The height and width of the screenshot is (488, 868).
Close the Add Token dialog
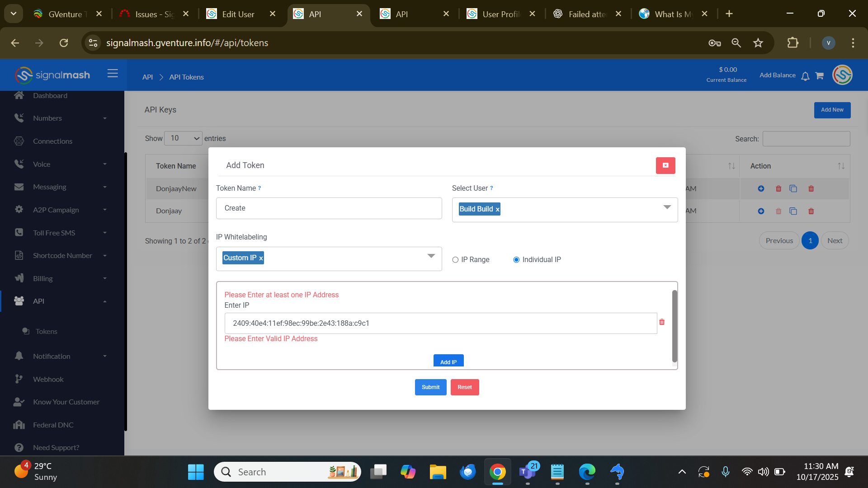pos(665,165)
